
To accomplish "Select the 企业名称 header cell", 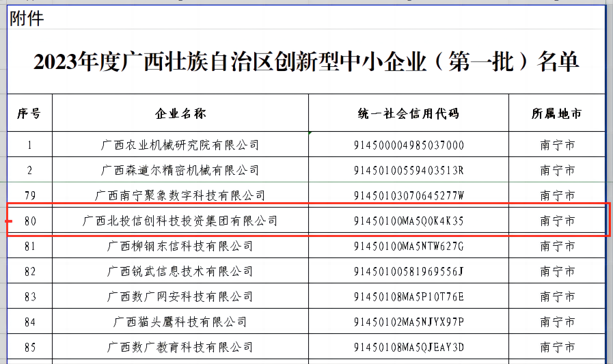I will point(180,113).
